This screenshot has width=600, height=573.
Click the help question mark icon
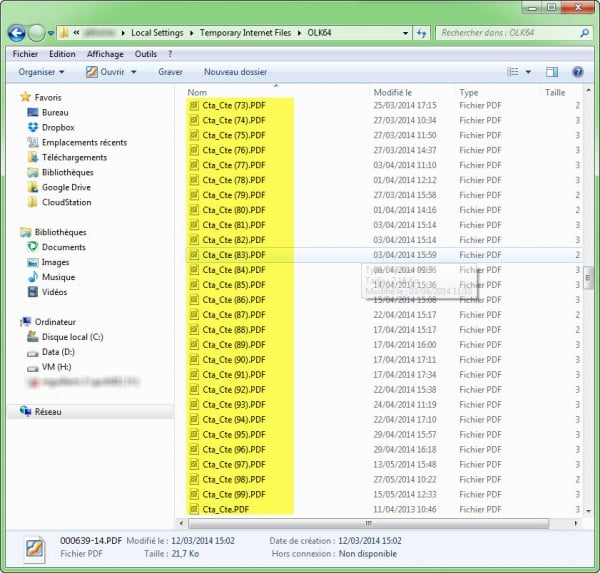click(577, 72)
